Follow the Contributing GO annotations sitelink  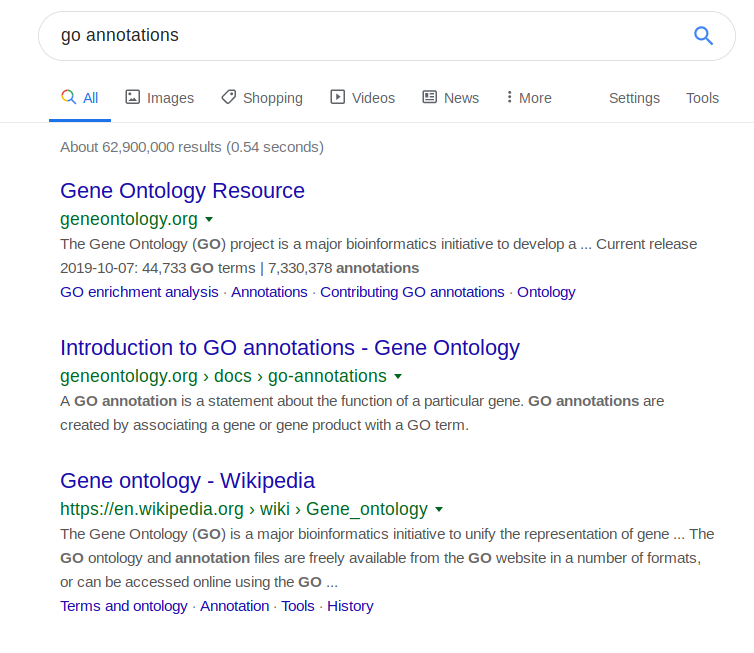pos(412,292)
